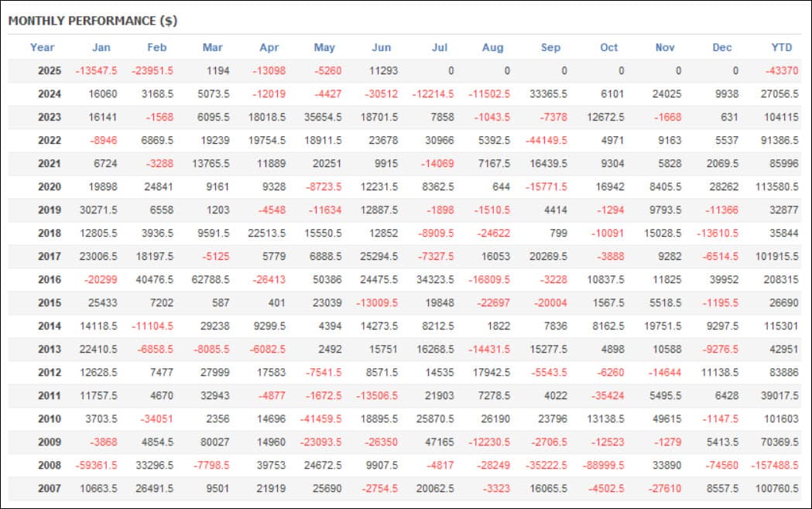Image resolution: width=812 pixels, height=509 pixels.
Task: Select the 2023 year row label
Action: point(50,118)
